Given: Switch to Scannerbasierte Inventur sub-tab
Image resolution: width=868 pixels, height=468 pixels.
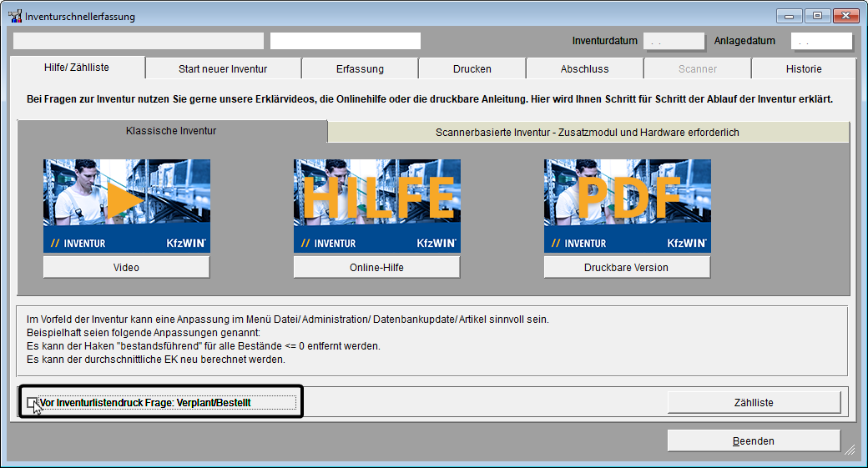Looking at the screenshot, I should click(x=588, y=132).
